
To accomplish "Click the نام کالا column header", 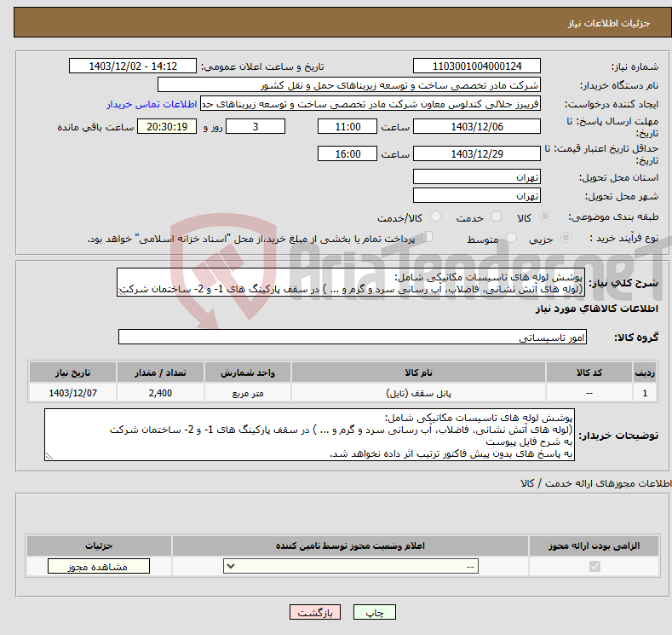I will 418,372.
